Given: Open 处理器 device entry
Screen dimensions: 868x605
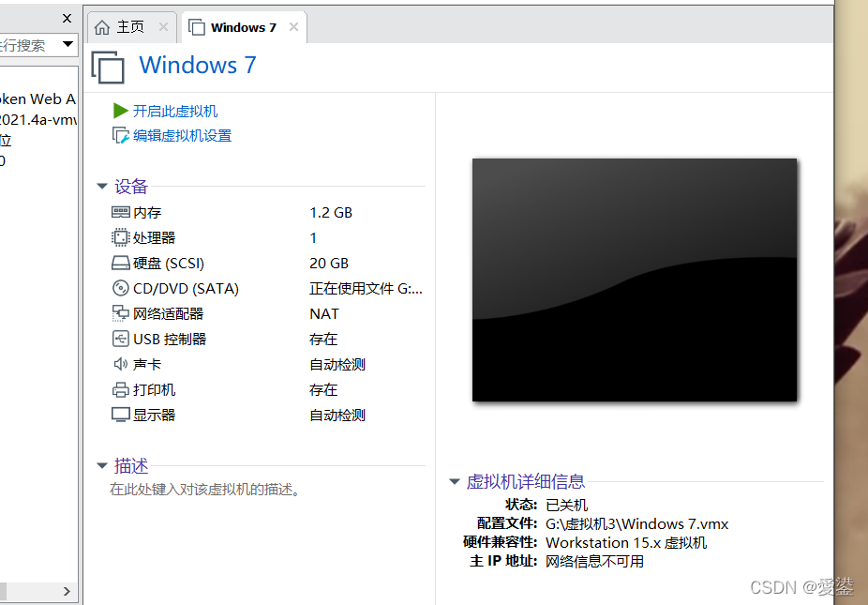Looking at the screenshot, I should pos(154,237).
